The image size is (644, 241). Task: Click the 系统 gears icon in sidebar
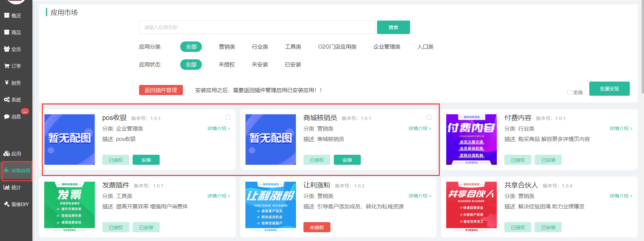pos(7,100)
